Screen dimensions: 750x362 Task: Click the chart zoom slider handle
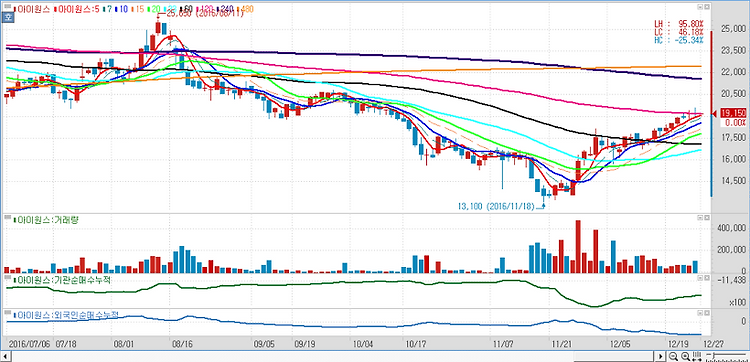pos(714,355)
